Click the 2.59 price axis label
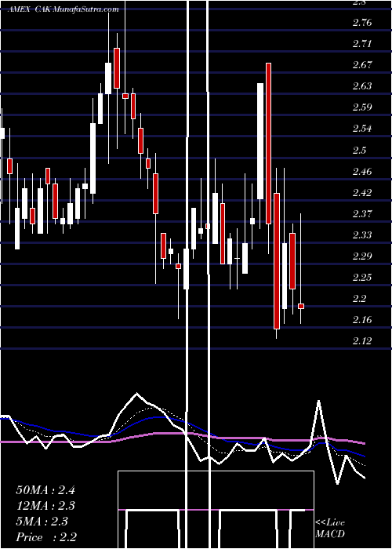This screenshot has width=392, height=549. click(362, 107)
